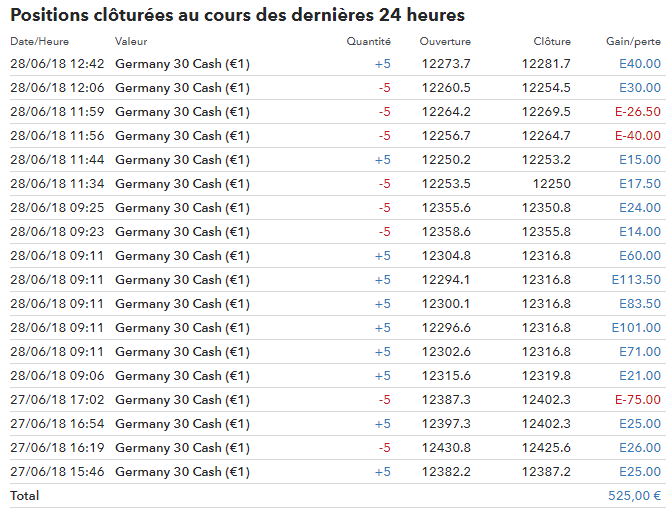The height and width of the screenshot is (512, 670).
Task: Select the gain value E17.50
Action: coord(640,183)
